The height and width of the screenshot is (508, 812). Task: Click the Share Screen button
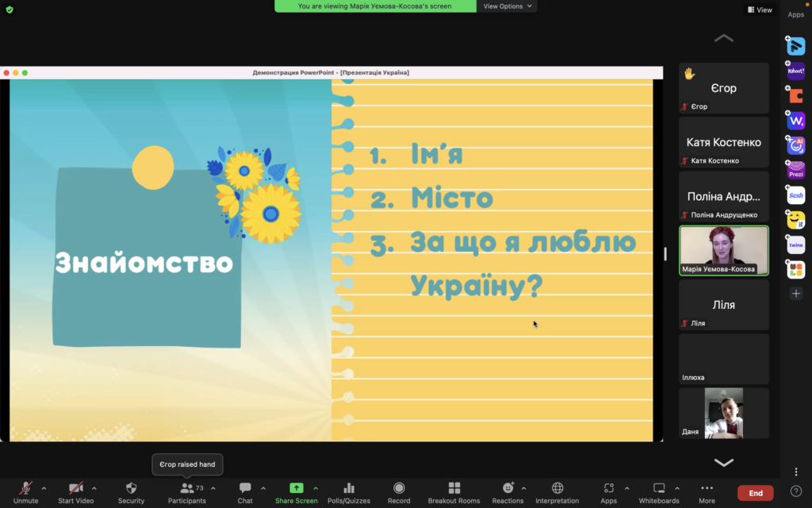(296, 488)
